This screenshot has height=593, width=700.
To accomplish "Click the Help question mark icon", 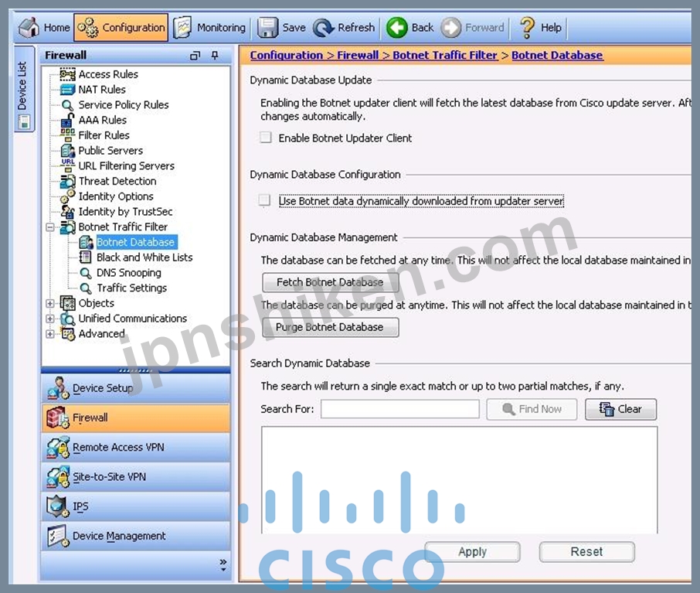I will click(527, 28).
